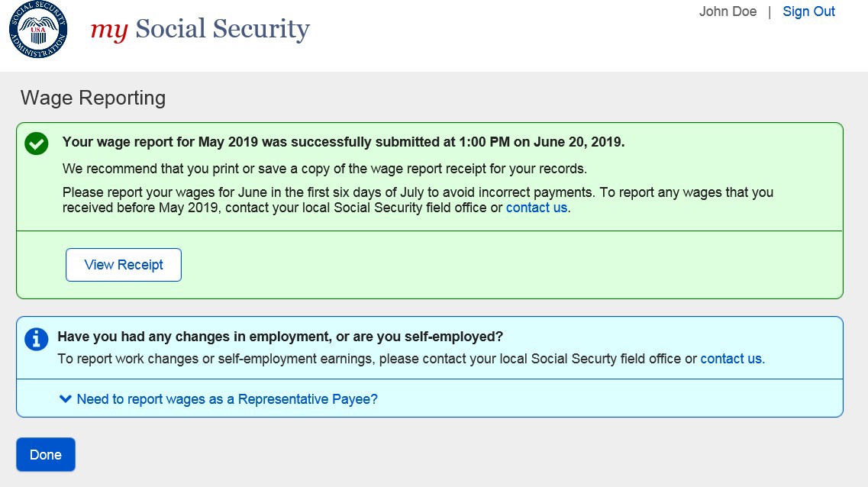Click the chevron arrow beside Representative Payee

[x=66, y=398]
